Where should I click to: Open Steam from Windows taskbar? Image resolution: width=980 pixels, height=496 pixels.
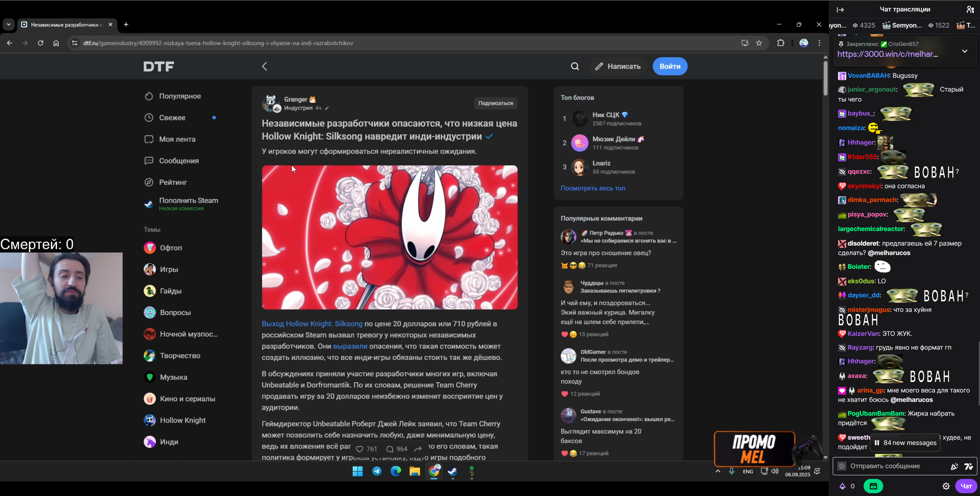pos(452,472)
